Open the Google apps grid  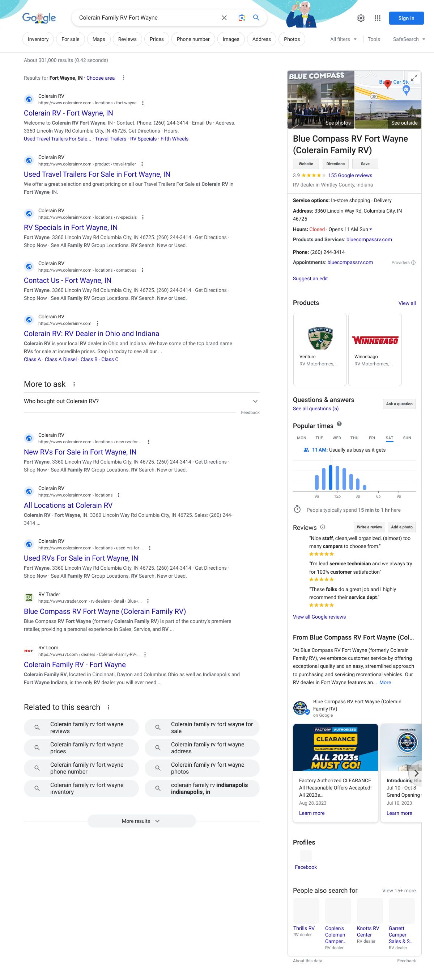coord(377,18)
